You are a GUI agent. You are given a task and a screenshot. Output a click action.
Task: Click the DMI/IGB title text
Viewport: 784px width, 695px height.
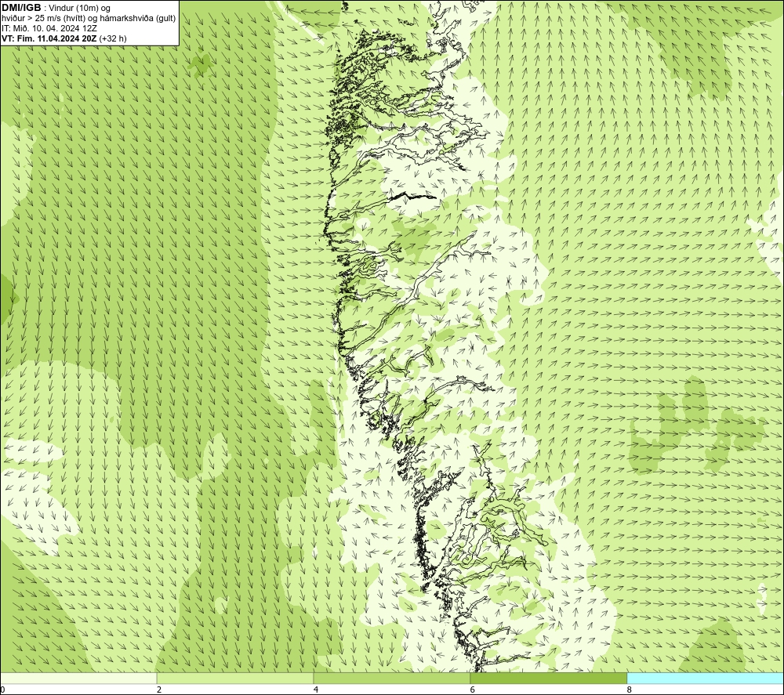pyautogui.click(x=21, y=8)
